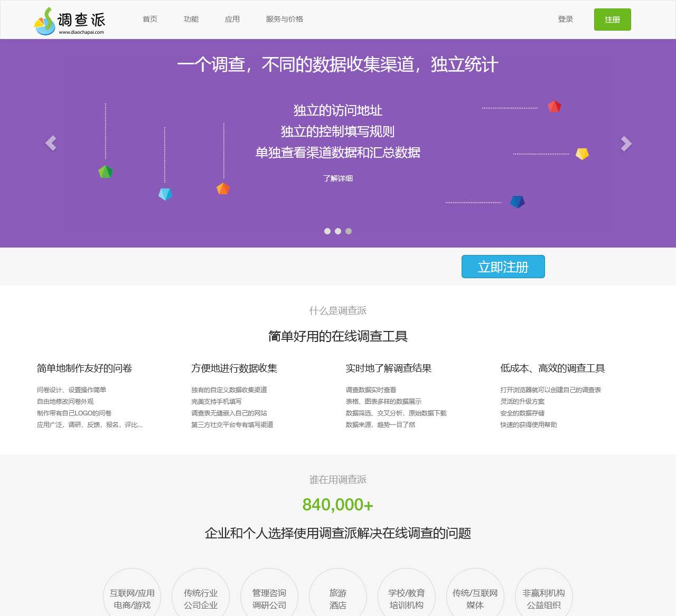Open 服务与价格 navigation item
The height and width of the screenshot is (616, 676).
285,19
